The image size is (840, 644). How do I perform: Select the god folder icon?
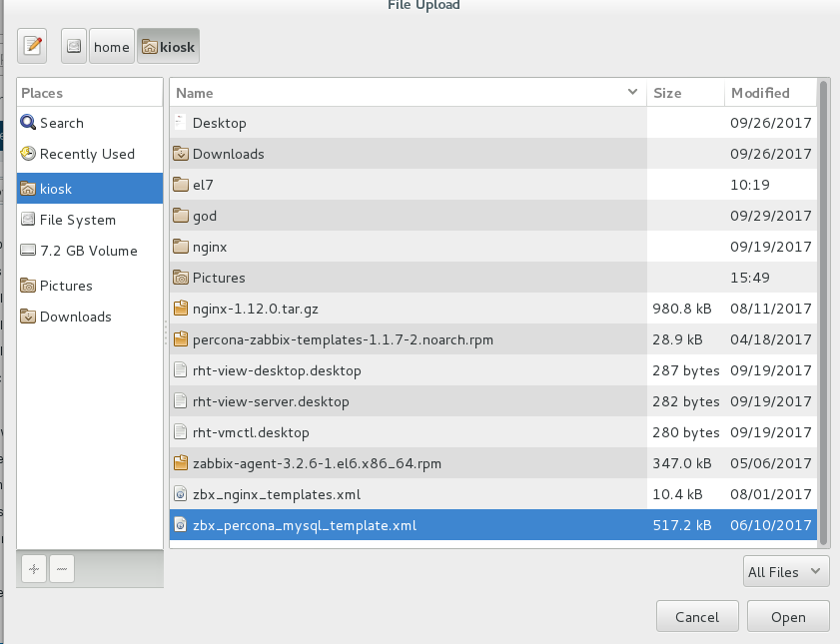[x=181, y=216]
